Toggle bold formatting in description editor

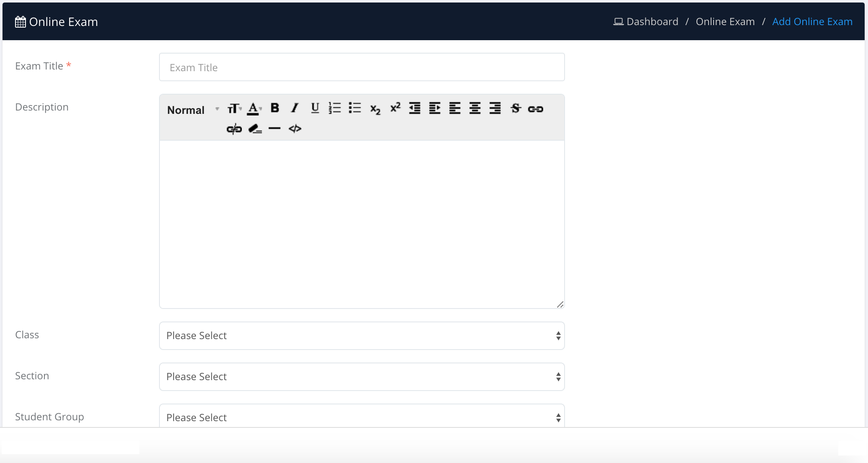click(275, 108)
